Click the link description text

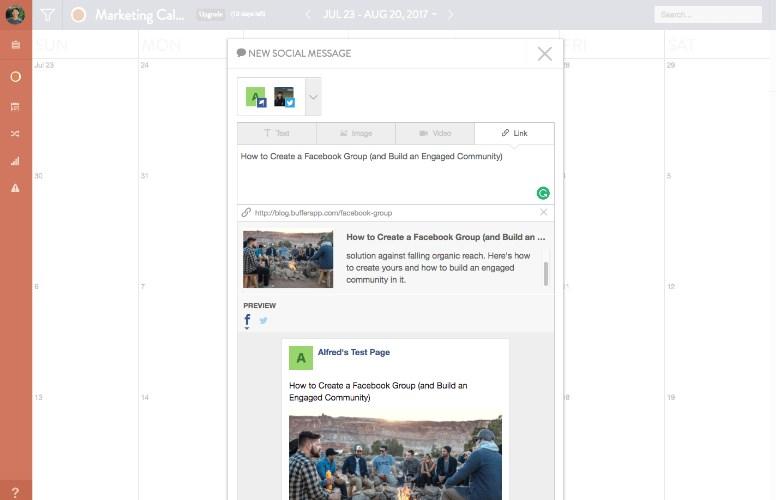(438, 268)
